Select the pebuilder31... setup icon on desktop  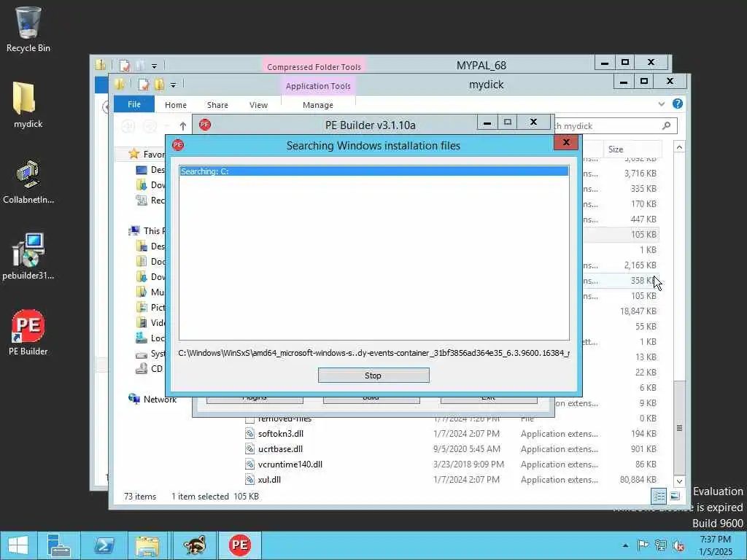pyautogui.click(x=28, y=257)
